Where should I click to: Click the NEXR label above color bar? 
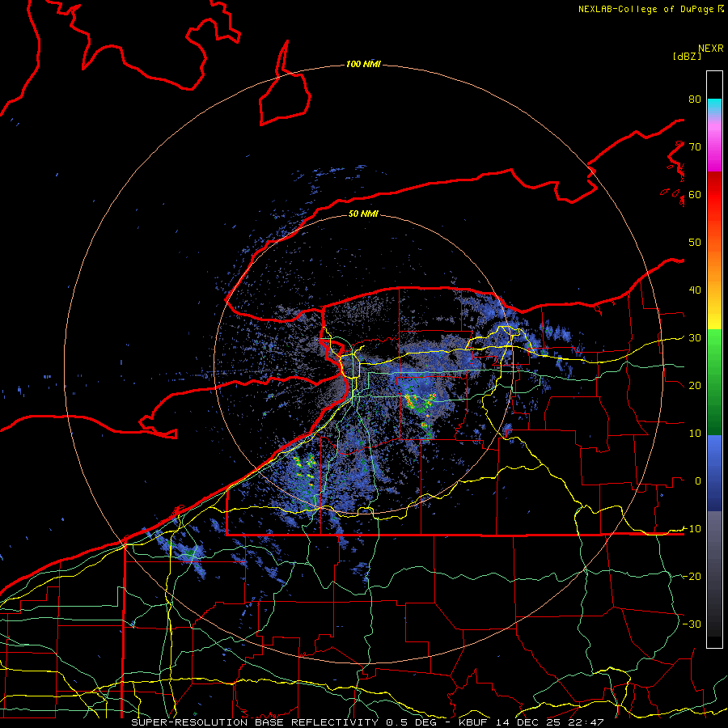tap(711, 49)
